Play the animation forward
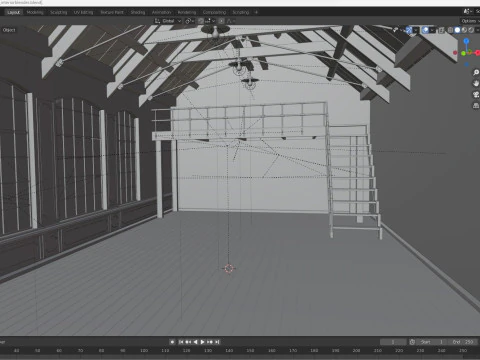The width and height of the screenshot is (480, 360). (x=202, y=342)
